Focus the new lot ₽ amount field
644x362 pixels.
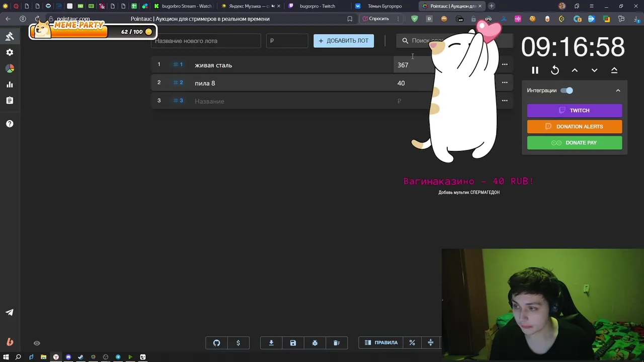tap(287, 41)
